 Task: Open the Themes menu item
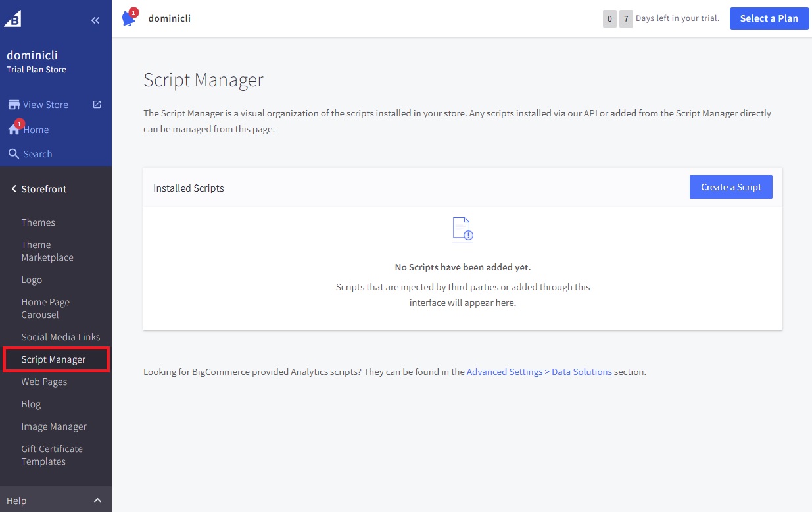38,222
